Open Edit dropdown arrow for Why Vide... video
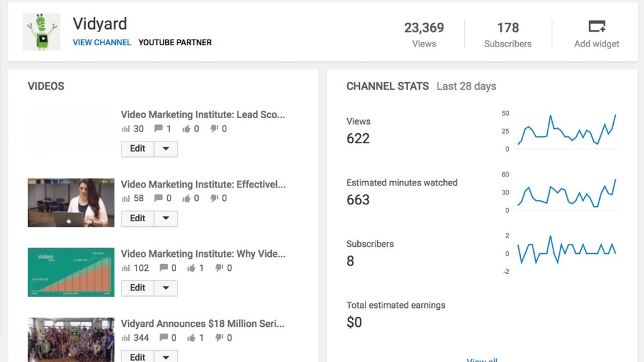Screen dimensions: 644x362 [166, 288]
